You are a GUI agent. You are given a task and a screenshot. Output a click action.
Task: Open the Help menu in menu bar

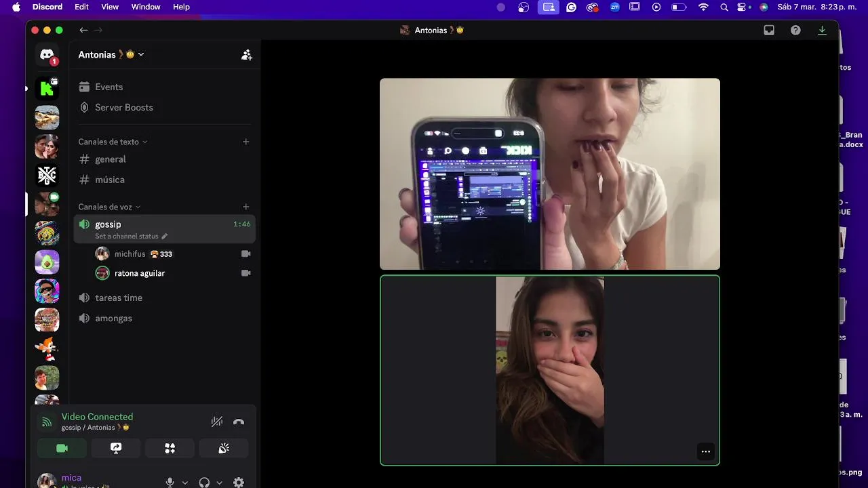pos(181,7)
